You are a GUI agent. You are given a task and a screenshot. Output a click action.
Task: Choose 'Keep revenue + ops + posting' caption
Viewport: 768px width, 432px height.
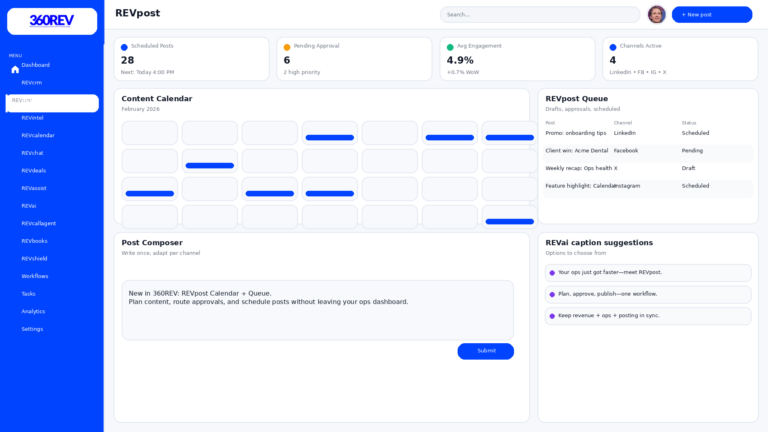click(x=648, y=316)
